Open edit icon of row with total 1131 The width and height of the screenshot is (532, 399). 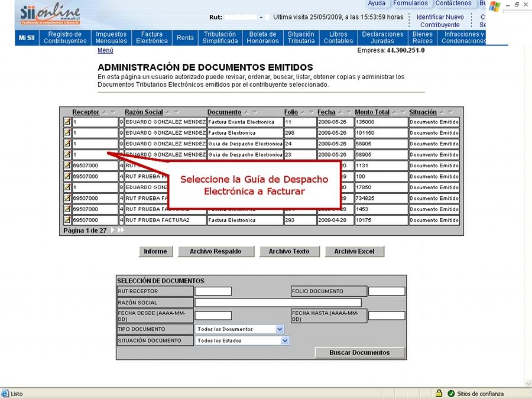coord(67,166)
